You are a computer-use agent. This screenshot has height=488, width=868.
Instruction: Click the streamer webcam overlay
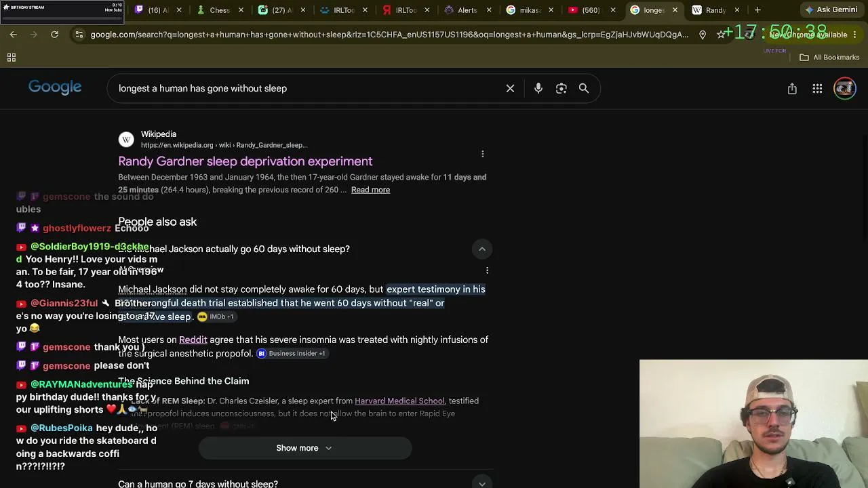pyautogui.click(x=753, y=424)
